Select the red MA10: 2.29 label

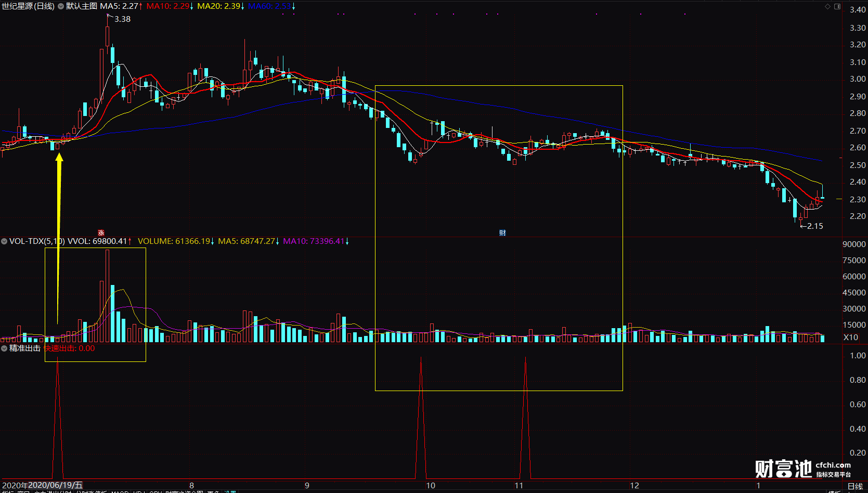tap(168, 6)
